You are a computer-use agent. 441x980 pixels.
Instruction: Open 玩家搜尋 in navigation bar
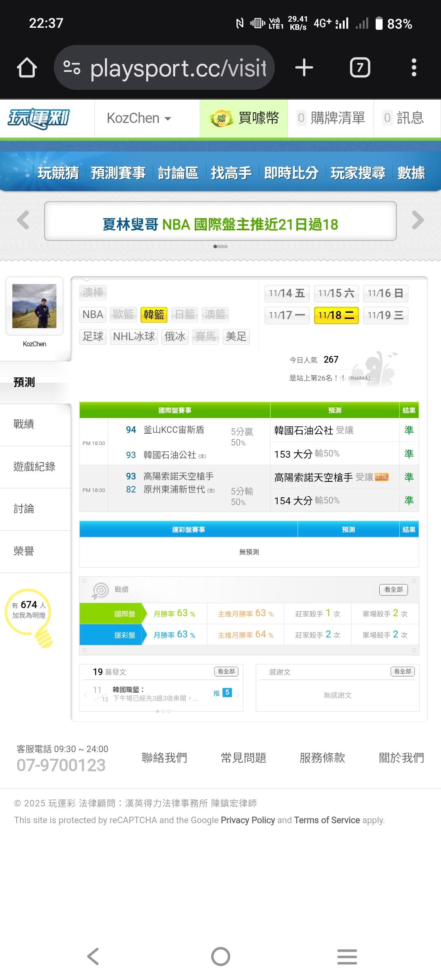point(358,173)
